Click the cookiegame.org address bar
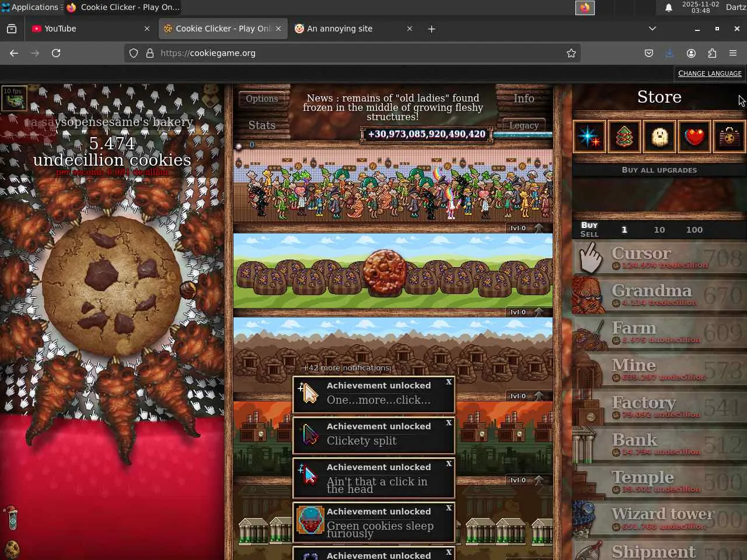Image resolution: width=747 pixels, height=560 pixels. 352,53
